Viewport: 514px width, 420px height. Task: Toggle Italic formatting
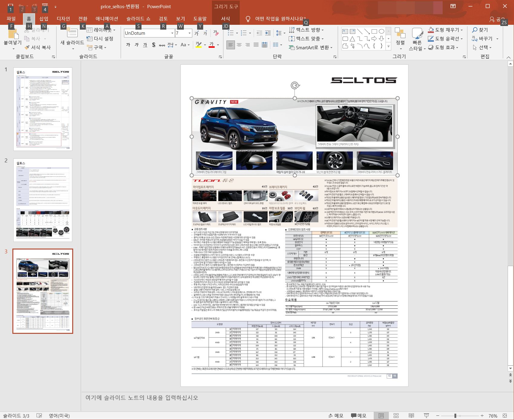(137, 45)
